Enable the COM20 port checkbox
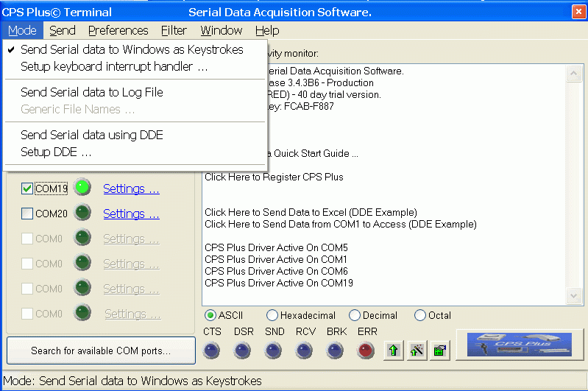 pos(27,214)
